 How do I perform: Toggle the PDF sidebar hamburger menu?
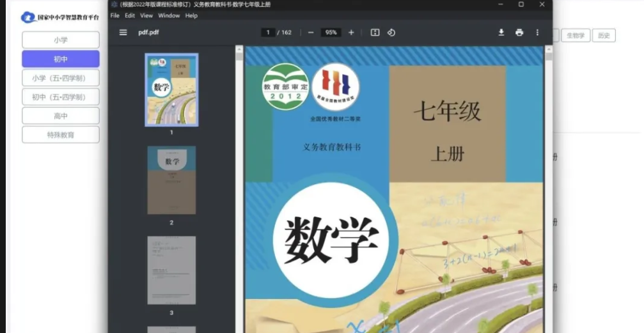(123, 33)
